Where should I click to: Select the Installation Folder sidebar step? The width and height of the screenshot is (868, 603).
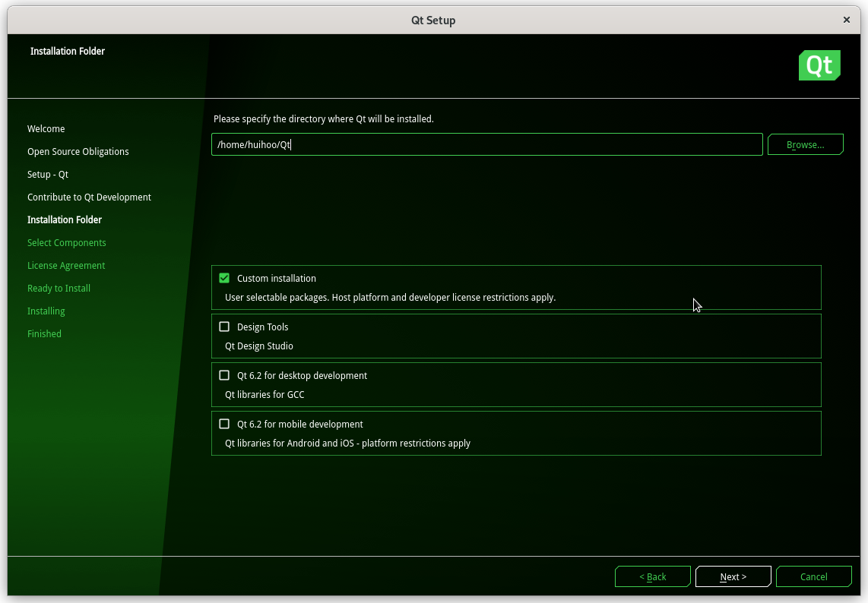(x=65, y=220)
